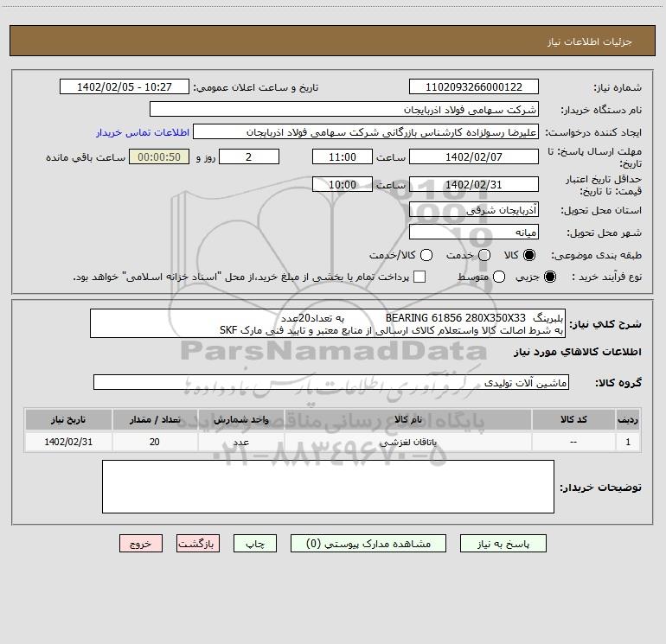The height and width of the screenshot is (644, 666).
Task: Click the unit cell عدد in table
Action: pos(240,442)
